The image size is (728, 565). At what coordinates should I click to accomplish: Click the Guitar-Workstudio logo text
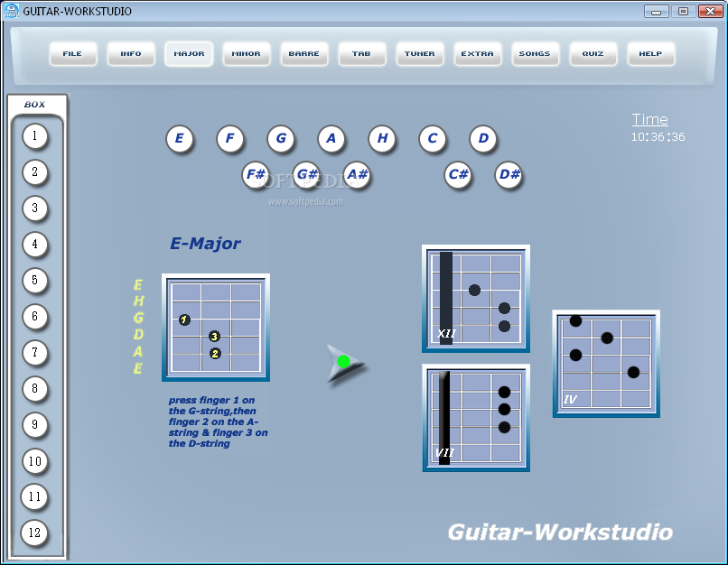coord(560,533)
